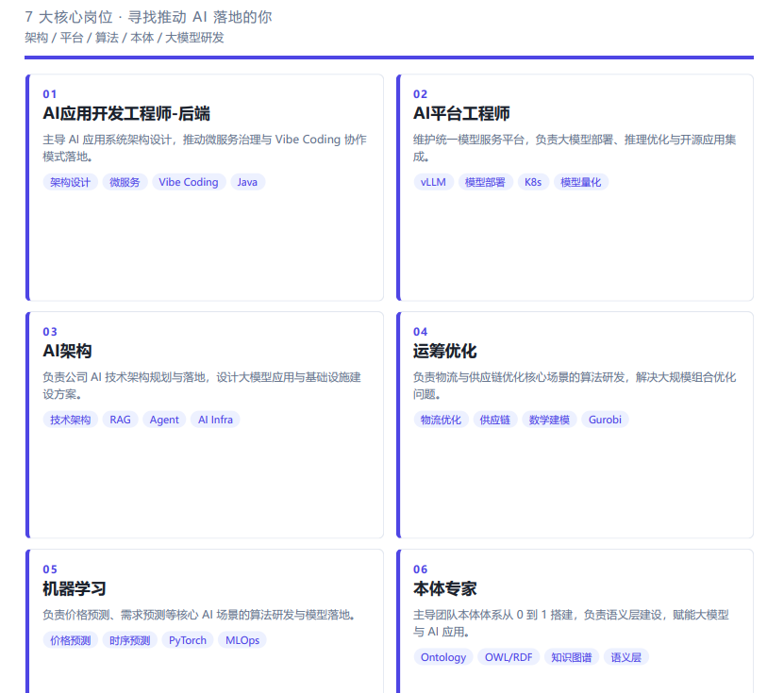Click the number 05 label

(49, 569)
